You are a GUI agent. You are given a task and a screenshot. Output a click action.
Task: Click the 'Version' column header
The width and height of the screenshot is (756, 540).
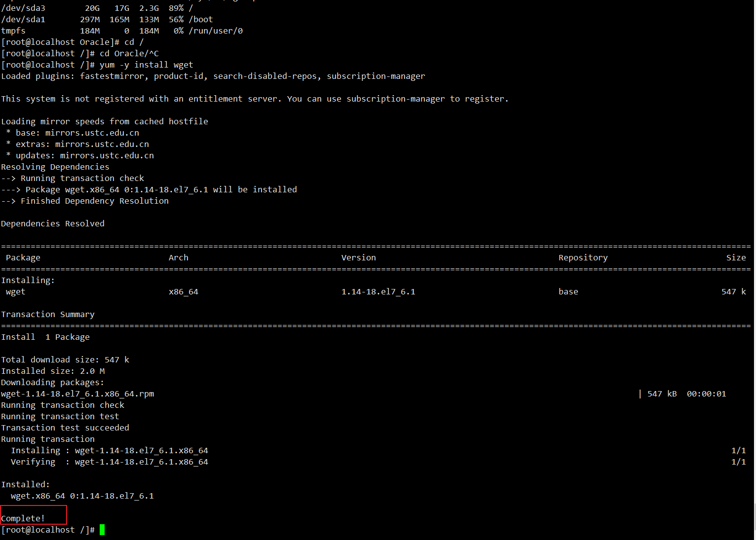359,257
